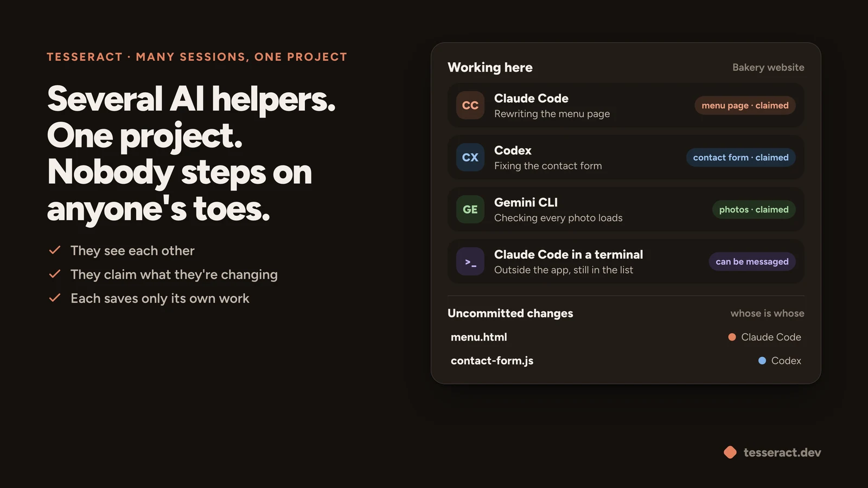Click the 'Gemini CLI' session name
The height and width of the screenshot is (488, 868).
pos(526,202)
